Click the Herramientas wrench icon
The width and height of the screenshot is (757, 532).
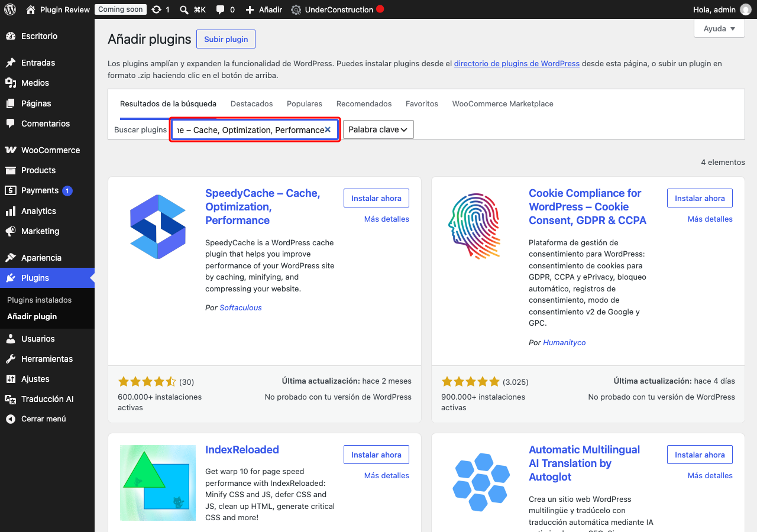coord(11,359)
